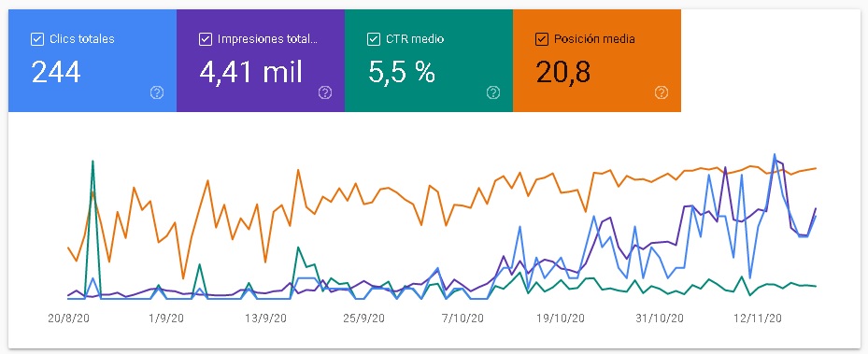Click the 20/8/20 date axis label
This screenshot has height=354, width=868.
coord(68,319)
